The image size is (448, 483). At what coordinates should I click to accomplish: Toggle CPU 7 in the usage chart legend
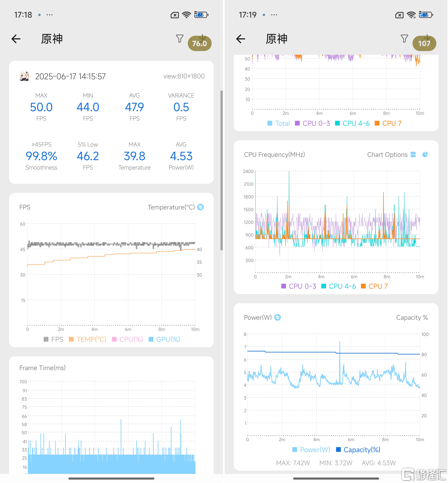point(388,123)
